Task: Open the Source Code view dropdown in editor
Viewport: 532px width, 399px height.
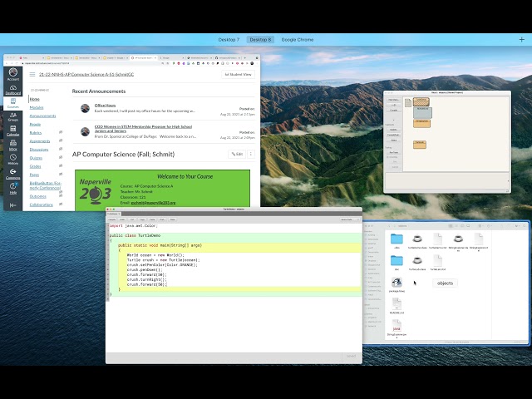Action: (349, 219)
